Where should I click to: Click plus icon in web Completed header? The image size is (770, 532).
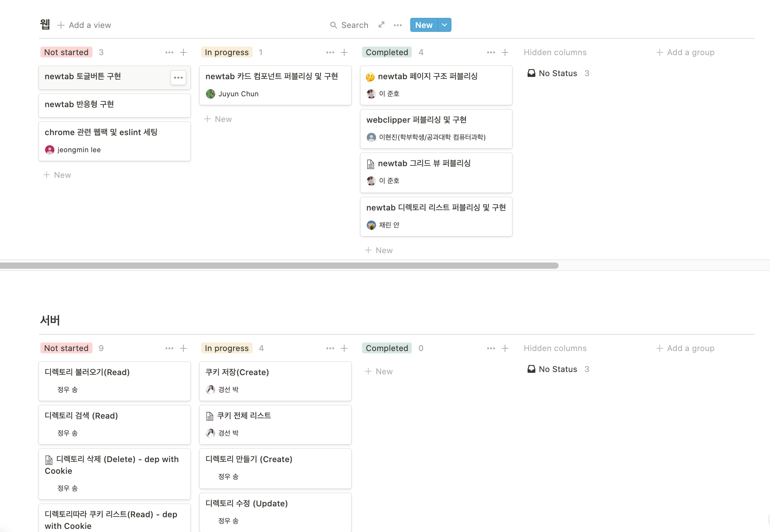pyautogui.click(x=505, y=52)
